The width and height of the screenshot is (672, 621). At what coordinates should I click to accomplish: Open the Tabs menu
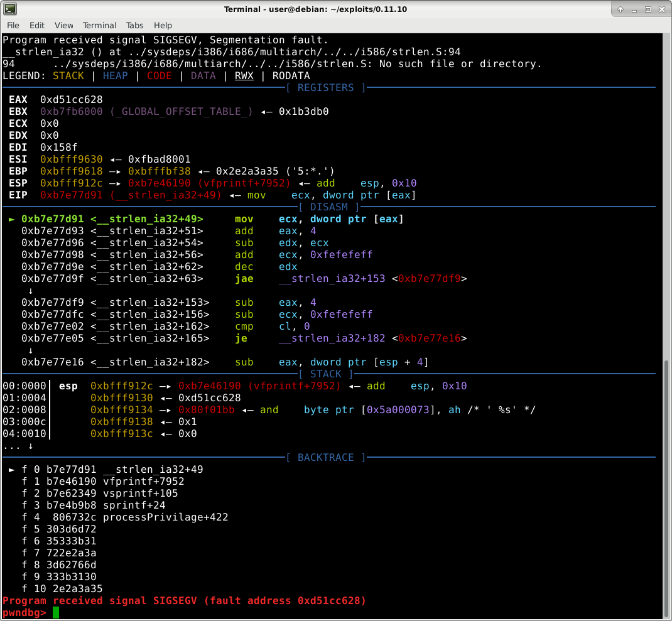(x=134, y=25)
